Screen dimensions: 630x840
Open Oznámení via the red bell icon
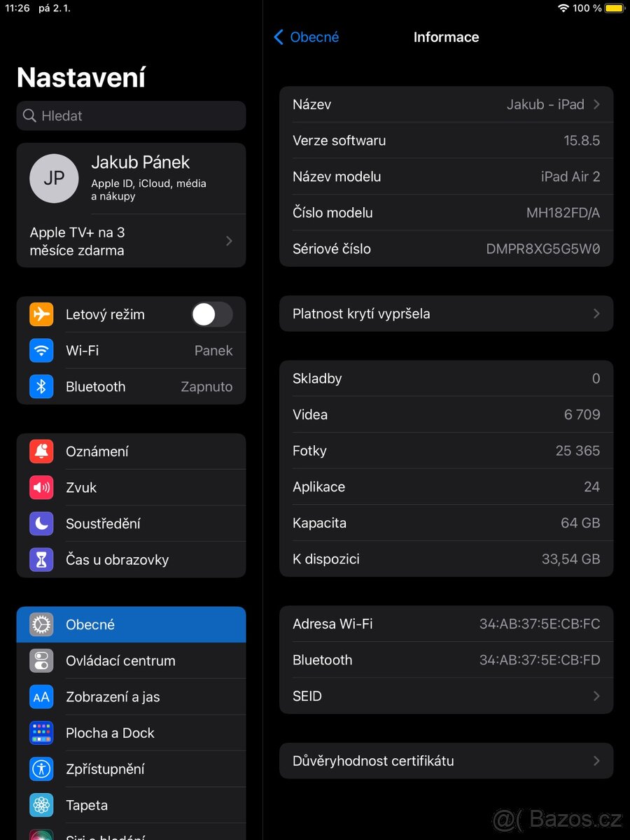(x=41, y=451)
